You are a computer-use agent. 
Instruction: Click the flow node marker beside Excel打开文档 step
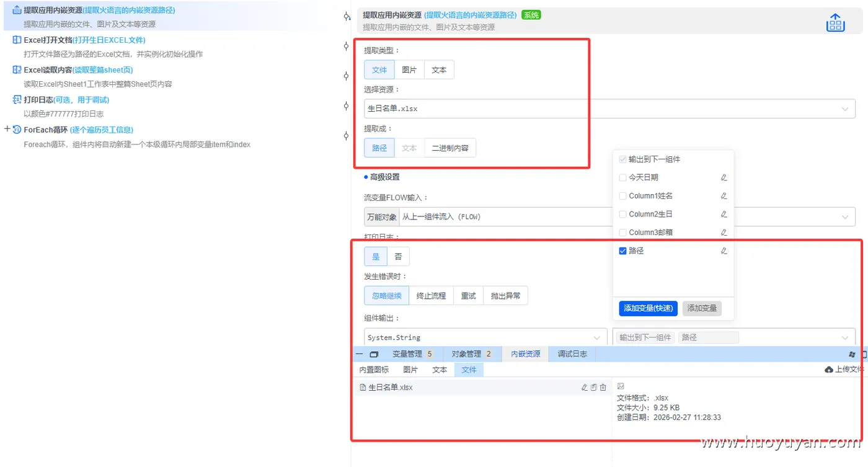pos(346,46)
